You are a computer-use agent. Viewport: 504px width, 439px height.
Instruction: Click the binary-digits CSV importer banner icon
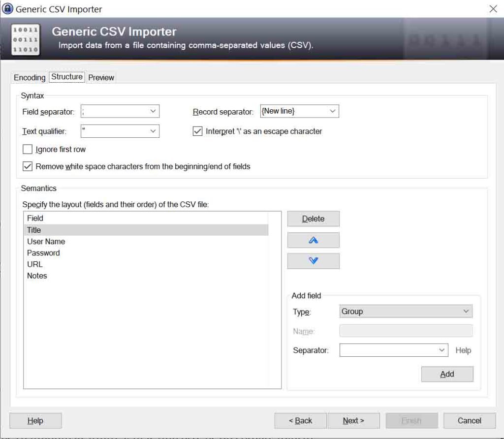(x=26, y=39)
